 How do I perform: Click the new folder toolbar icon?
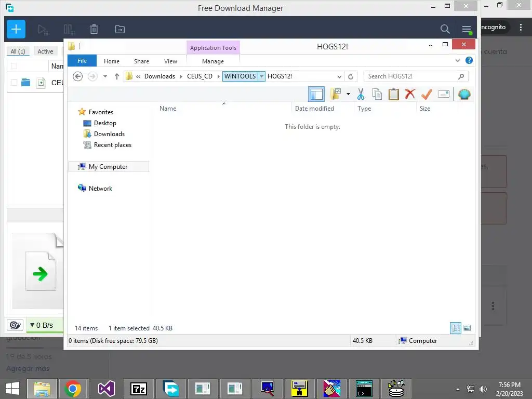[336, 94]
